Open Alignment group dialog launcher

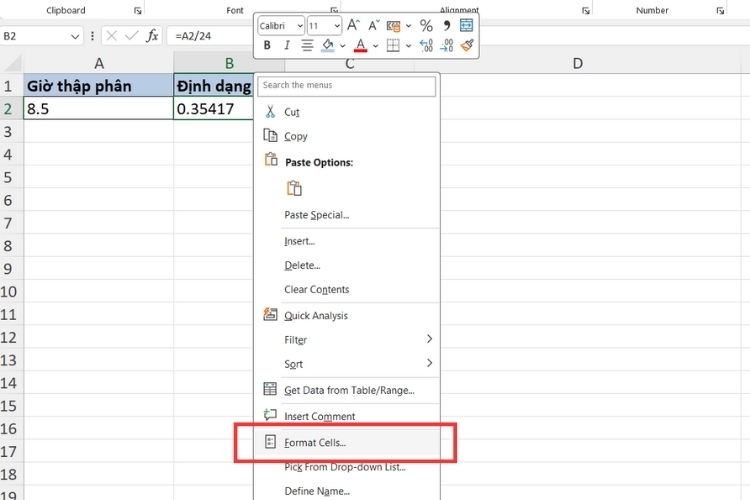585,11
